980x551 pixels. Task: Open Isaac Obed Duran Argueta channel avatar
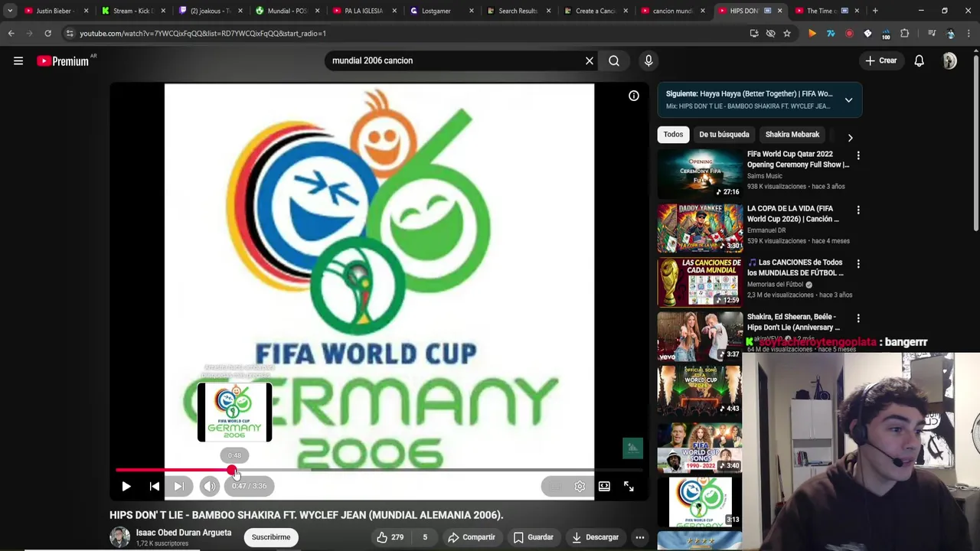120,537
